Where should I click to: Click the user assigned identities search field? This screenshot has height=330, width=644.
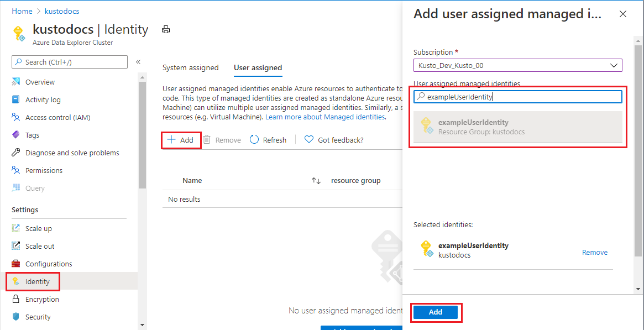click(x=517, y=96)
